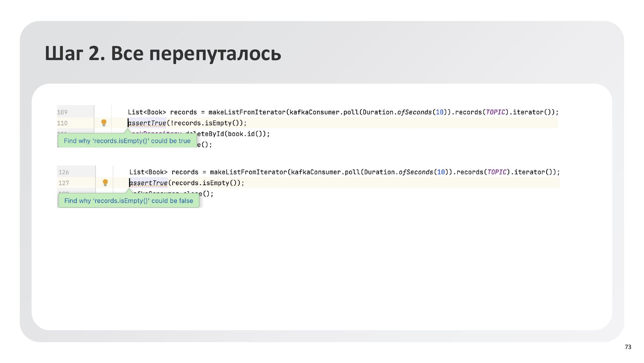Click makeListFromIterator call on line 126
This screenshot has width=644, height=363.
tap(248, 172)
